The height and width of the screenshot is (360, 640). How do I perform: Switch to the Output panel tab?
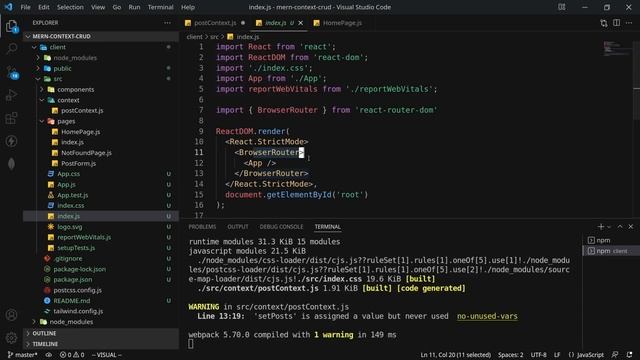point(238,227)
